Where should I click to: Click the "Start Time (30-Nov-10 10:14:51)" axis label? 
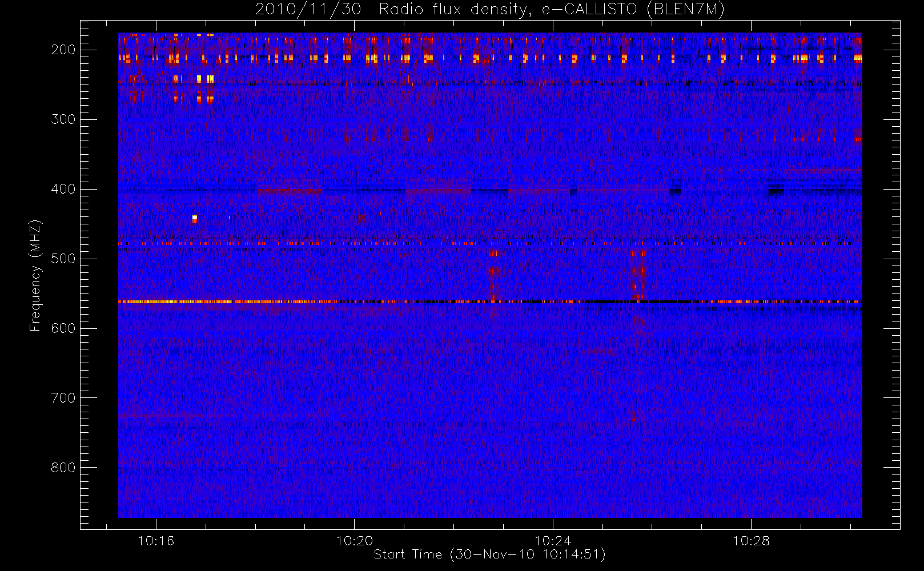[489, 554]
